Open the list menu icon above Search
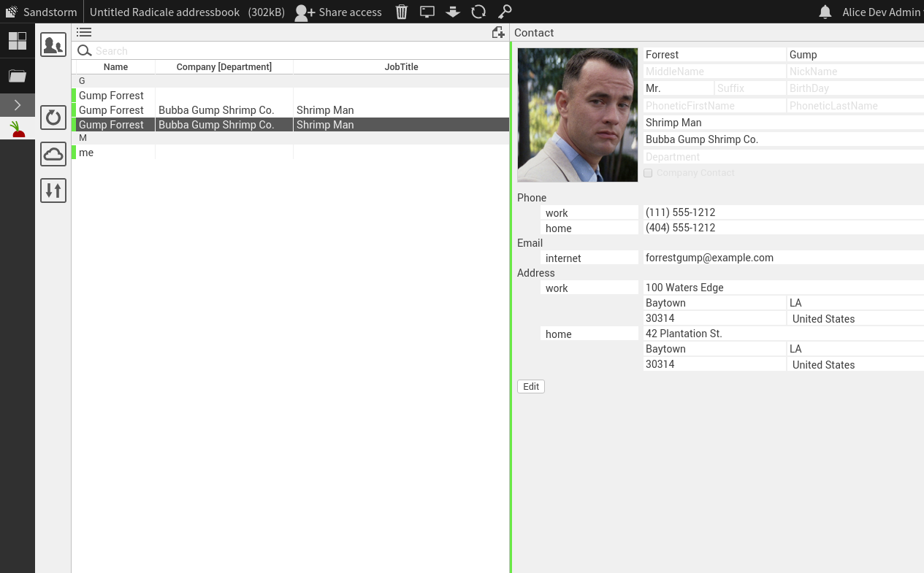The width and height of the screenshot is (924, 573). click(84, 32)
